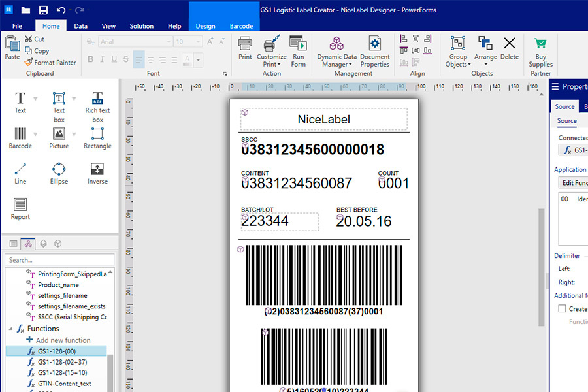Select the Rich text box tool
The width and height of the screenshot is (588, 392).
coord(97,107)
